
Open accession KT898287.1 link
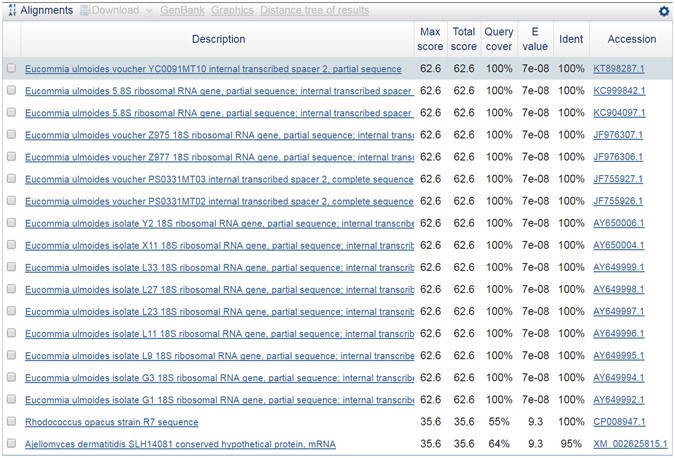point(618,69)
